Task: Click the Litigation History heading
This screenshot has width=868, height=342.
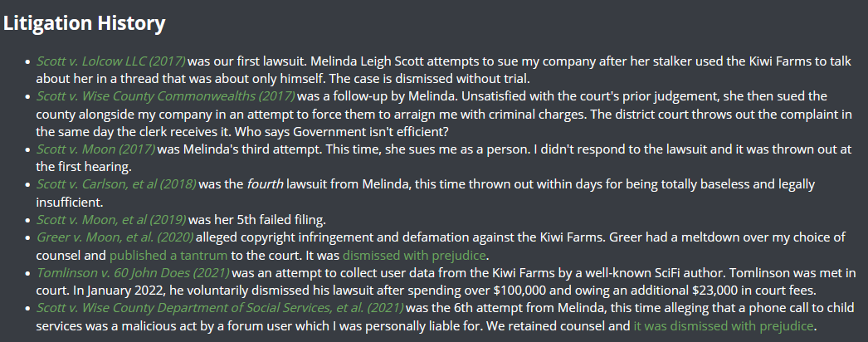Action: (84, 23)
